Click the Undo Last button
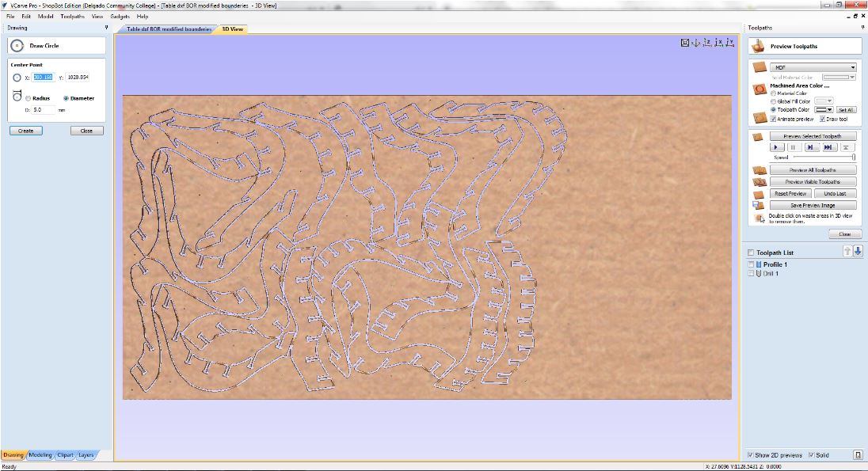 coord(836,194)
